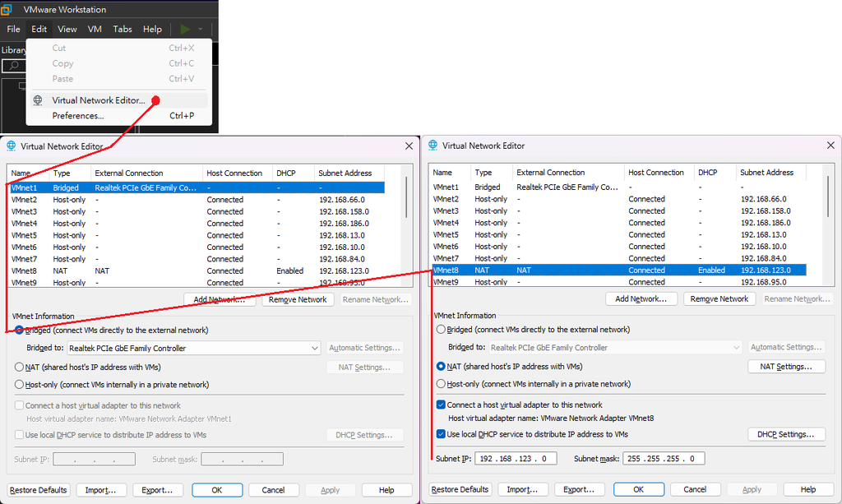Click Help button in right window
Viewport: 842px width, 504px height.
[808, 489]
